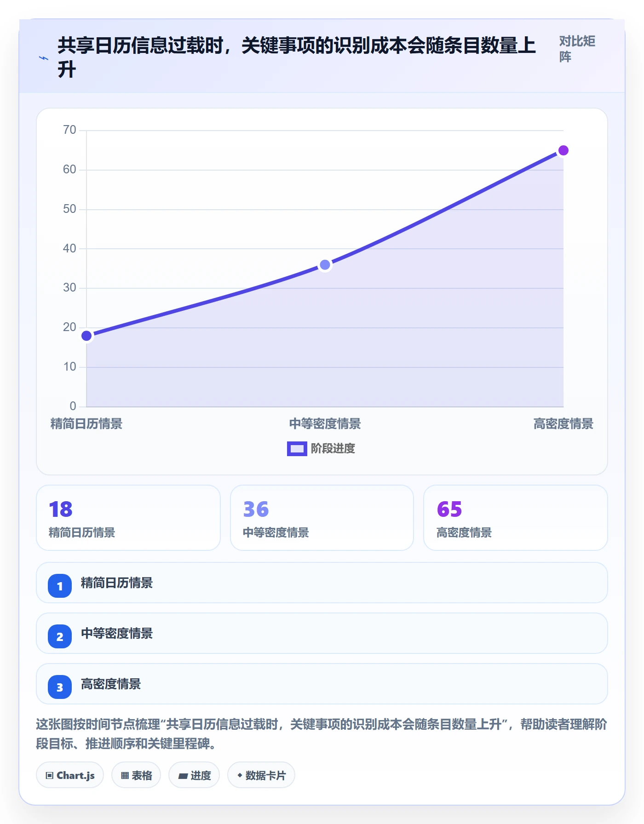The width and height of the screenshot is (644, 824).
Task: Open the stat card showing 18
Action: (128, 518)
